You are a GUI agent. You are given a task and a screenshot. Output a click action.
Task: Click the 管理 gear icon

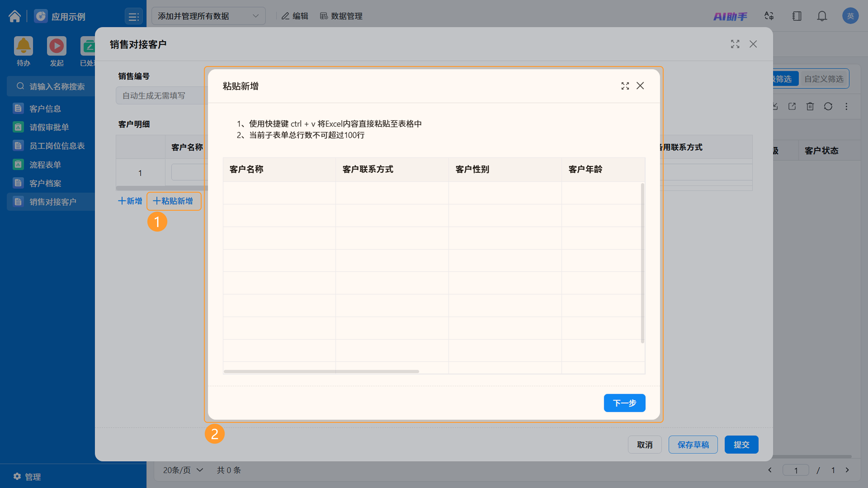(17, 476)
